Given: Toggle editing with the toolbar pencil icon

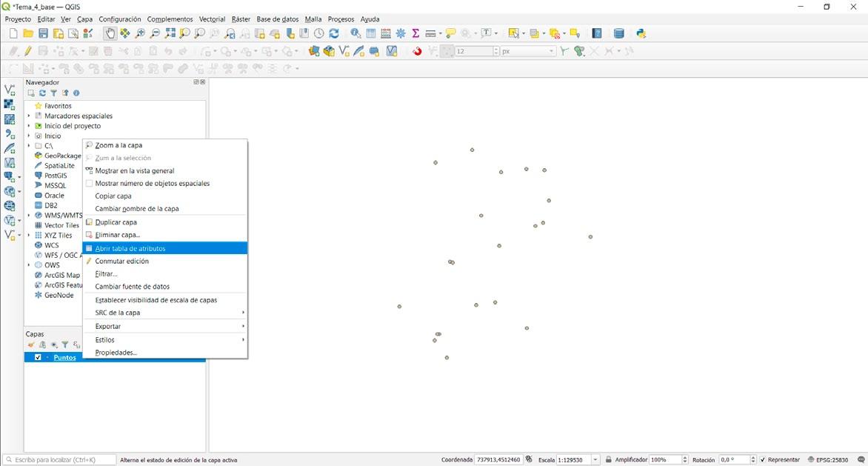Looking at the screenshot, I should 27,51.
